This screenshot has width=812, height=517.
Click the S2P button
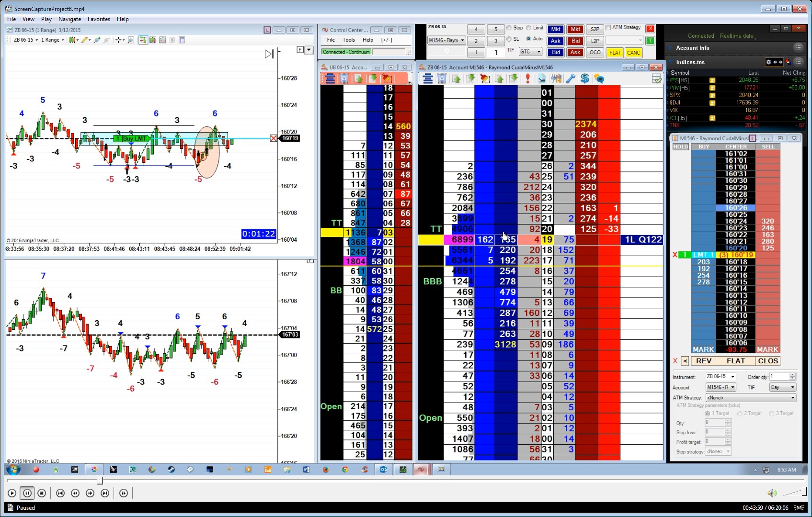595,29
